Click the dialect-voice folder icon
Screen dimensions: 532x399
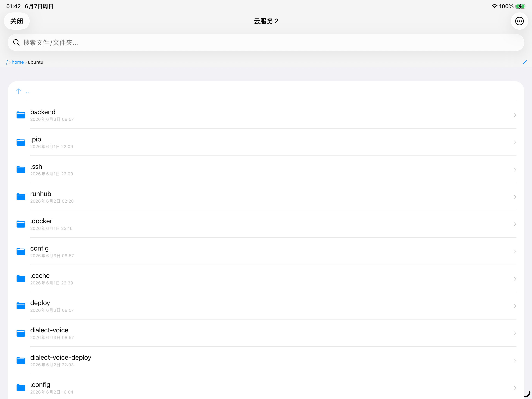click(21, 333)
